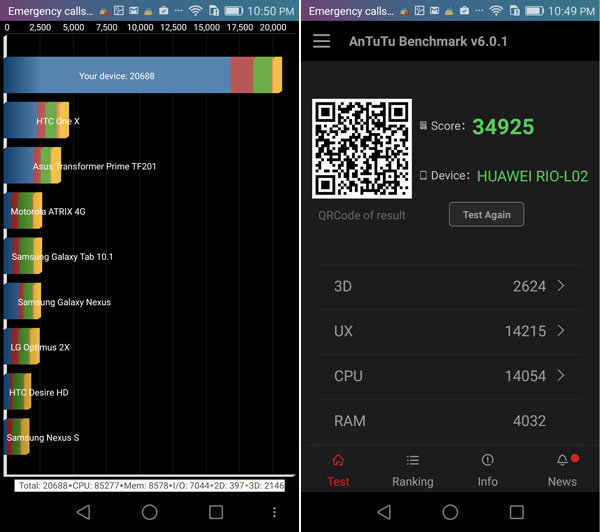This screenshot has width=600, height=532.
Task: Switch to the Info tab
Action: [488, 470]
